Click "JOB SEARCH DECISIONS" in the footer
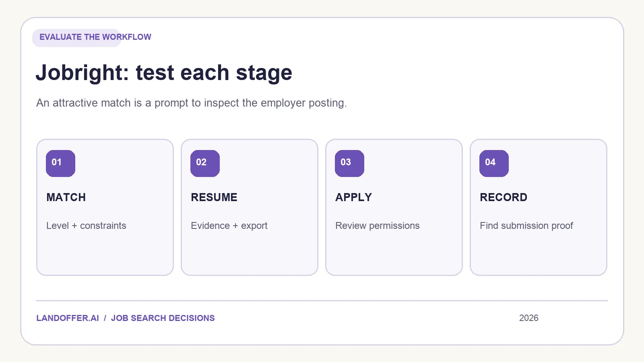644x362 pixels. 163,318
